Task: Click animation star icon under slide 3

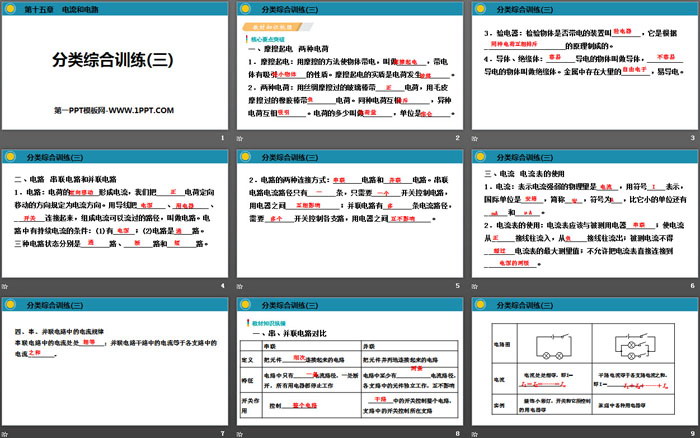Action: 475,138
